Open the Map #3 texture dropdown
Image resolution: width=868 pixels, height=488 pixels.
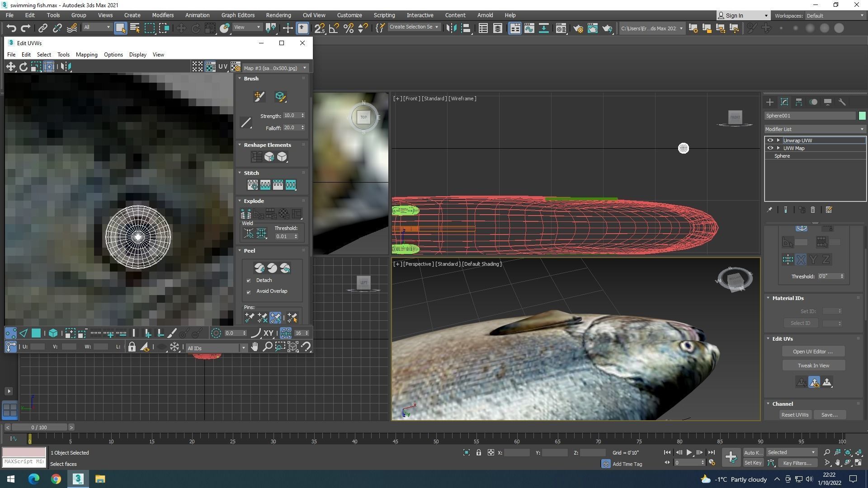tap(275, 68)
